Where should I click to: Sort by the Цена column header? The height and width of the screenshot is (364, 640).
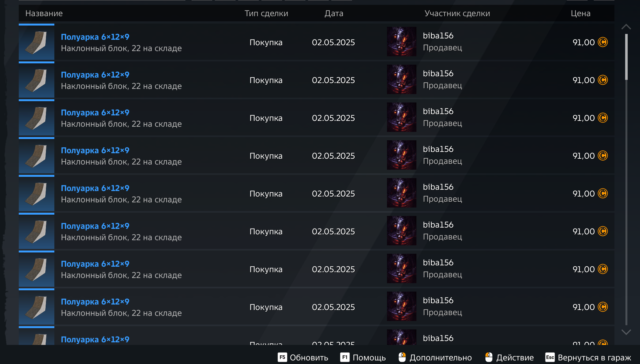coord(580,13)
